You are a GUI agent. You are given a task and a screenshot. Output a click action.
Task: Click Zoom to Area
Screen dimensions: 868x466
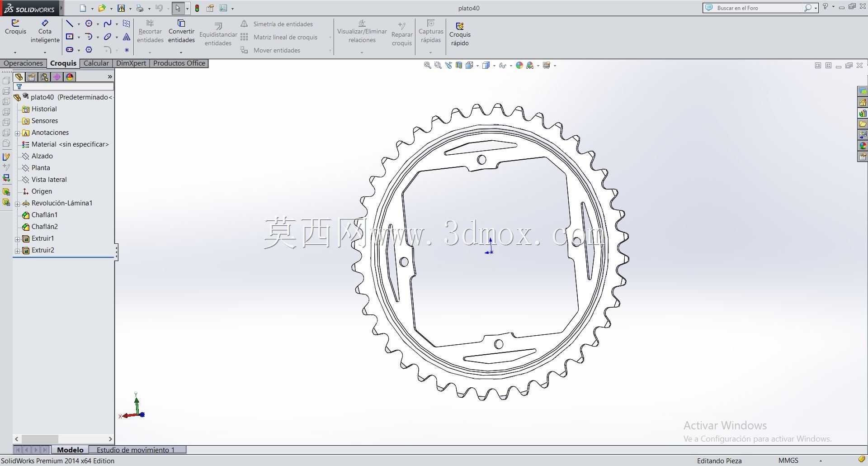(438, 65)
